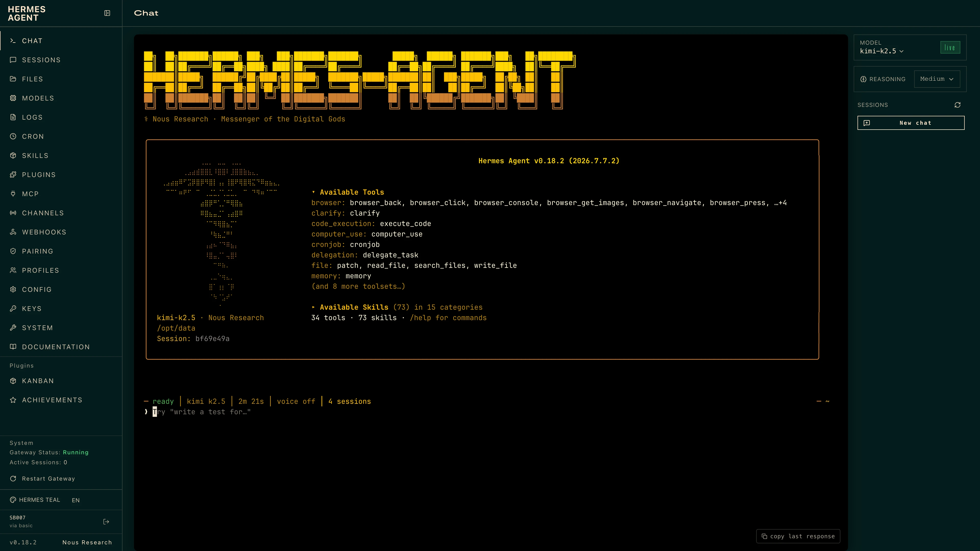Change theme via HERMES TEAL button
This screenshot has width=980, height=551.
click(35, 500)
